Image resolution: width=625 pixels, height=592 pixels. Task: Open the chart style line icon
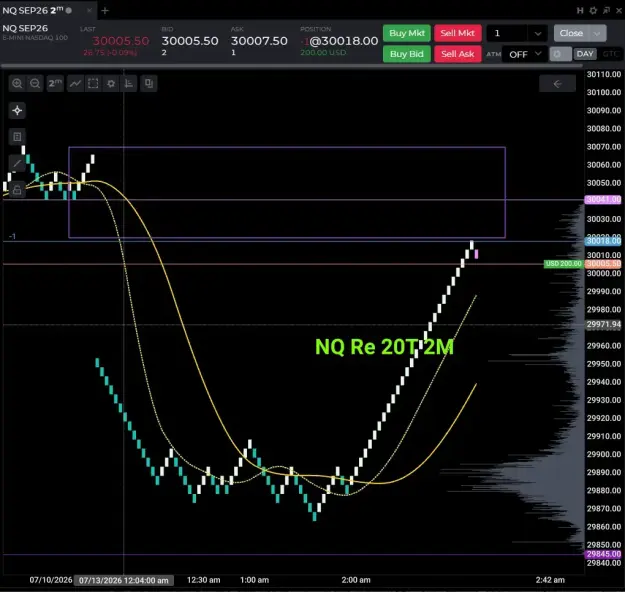75,84
